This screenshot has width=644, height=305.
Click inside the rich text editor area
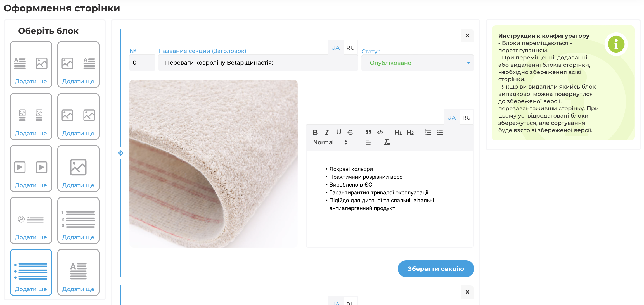(x=390, y=199)
